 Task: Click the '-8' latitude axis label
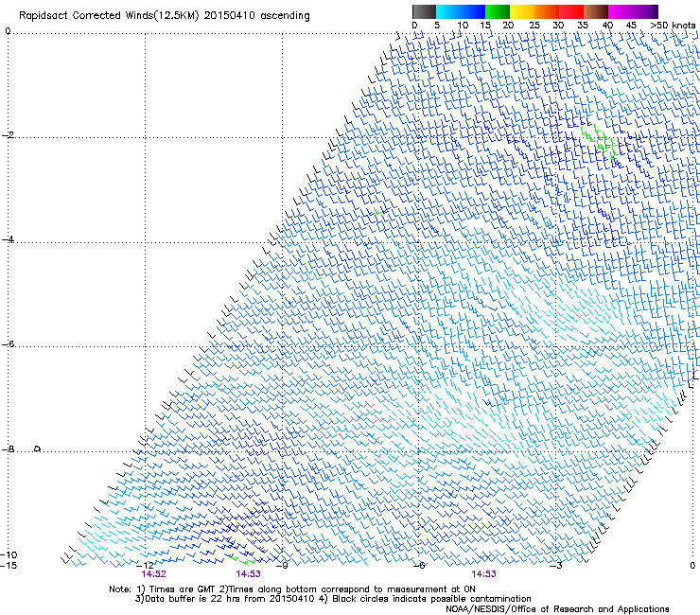point(8,448)
